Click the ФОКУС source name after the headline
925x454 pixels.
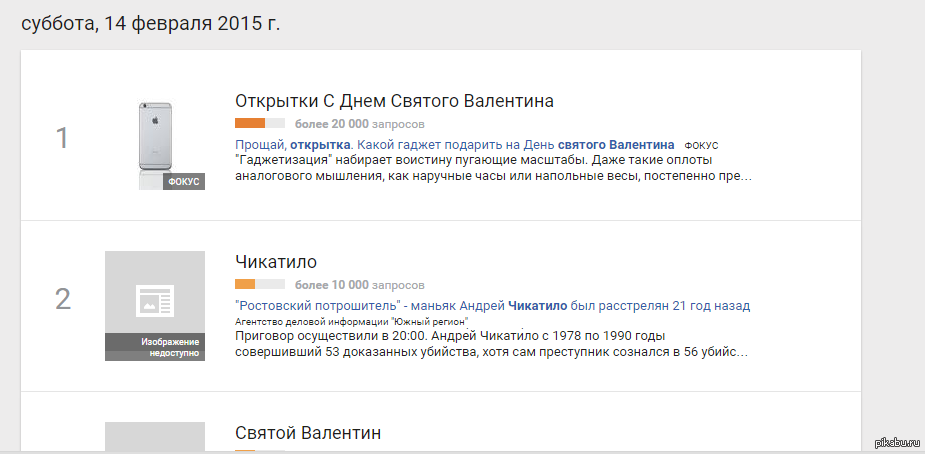pos(701,146)
